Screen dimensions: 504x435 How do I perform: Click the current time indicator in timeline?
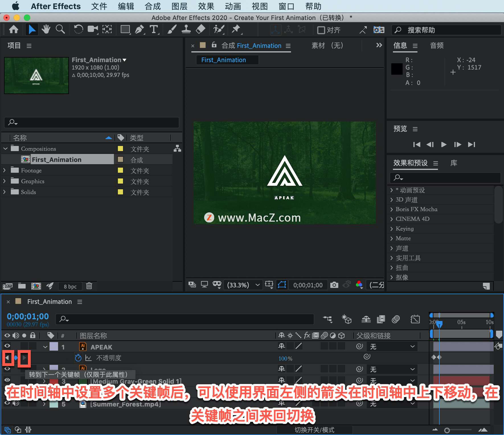coord(439,324)
